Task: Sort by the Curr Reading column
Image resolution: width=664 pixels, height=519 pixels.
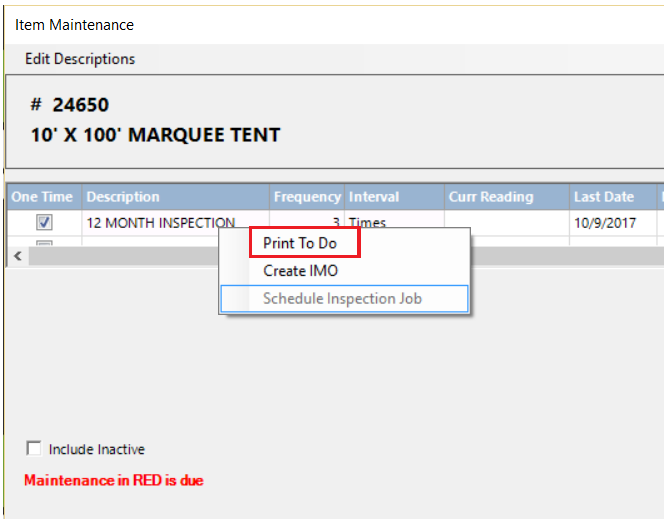Action: 505,197
